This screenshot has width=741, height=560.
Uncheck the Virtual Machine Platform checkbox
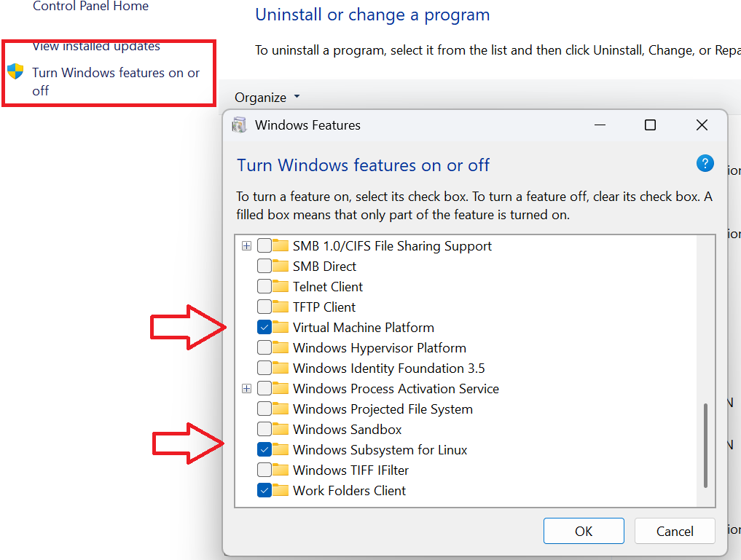(264, 328)
